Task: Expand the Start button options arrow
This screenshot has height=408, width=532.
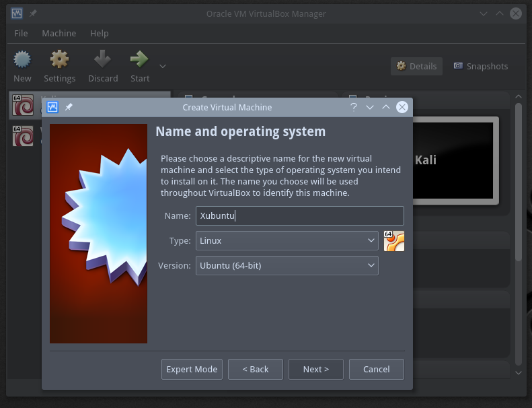Action: [163, 66]
